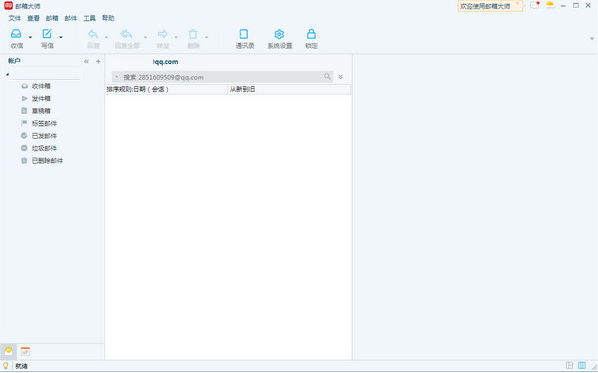The width and height of the screenshot is (598, 373).
Task: Open the 工具 menu
Action: [89, 18]
